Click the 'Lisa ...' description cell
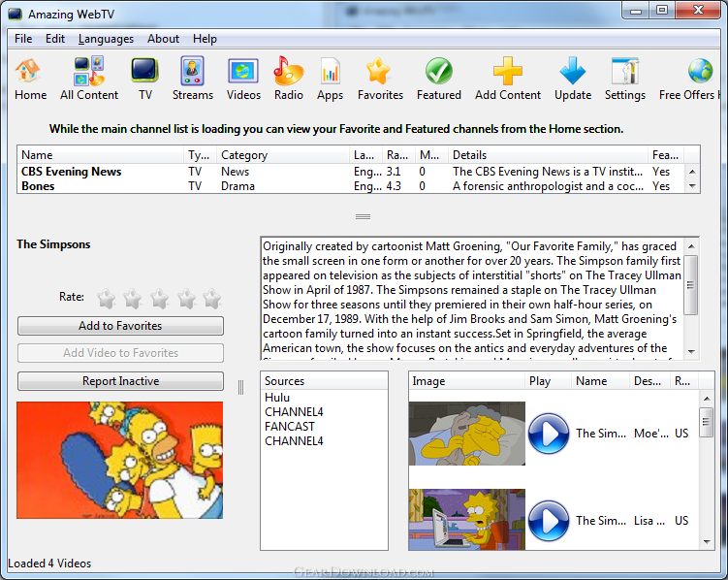 pos(649,521)
